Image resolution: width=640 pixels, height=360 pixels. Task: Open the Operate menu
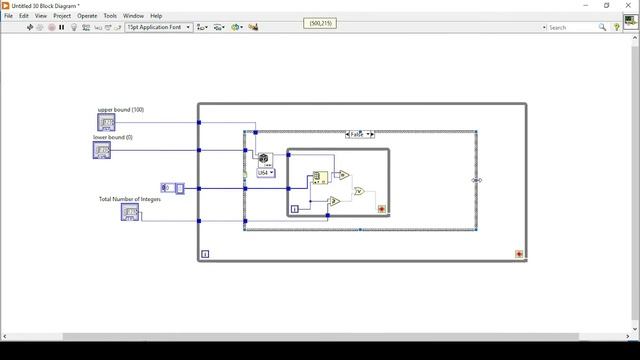click(87, 16)
